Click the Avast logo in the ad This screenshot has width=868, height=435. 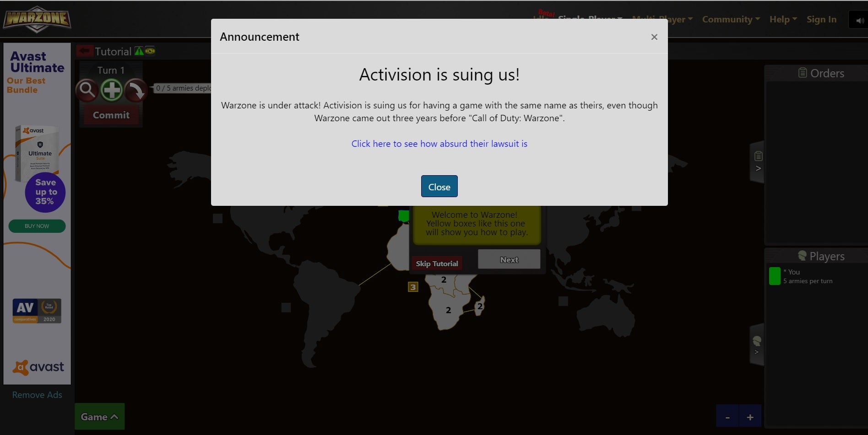[38, 367]
